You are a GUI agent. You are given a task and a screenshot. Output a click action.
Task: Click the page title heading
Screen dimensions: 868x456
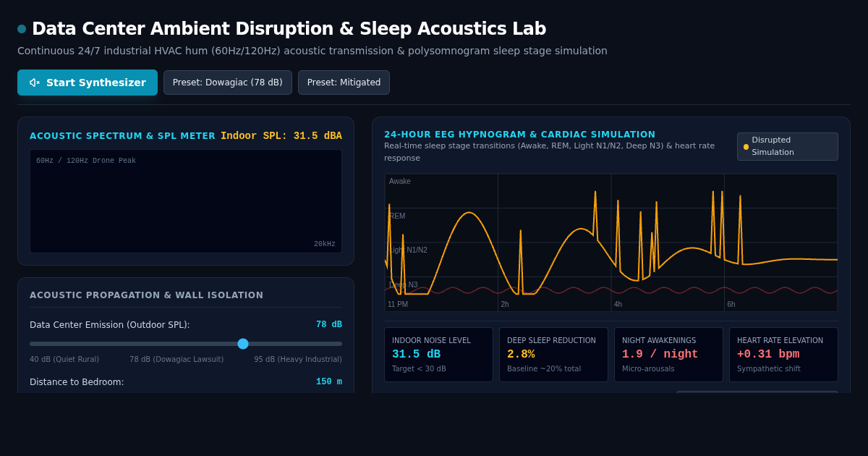[x=289, y=29]
